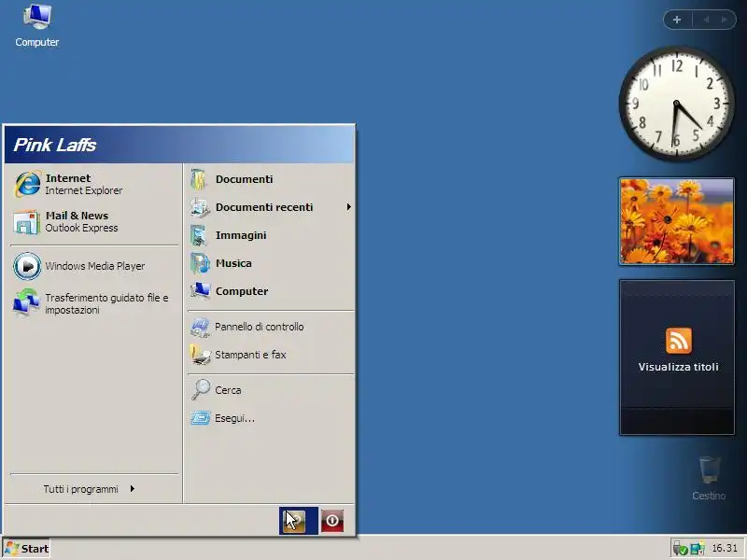The image size is (747, 560).
Task: Click the Esegui... text label
Action: point(235,418)
